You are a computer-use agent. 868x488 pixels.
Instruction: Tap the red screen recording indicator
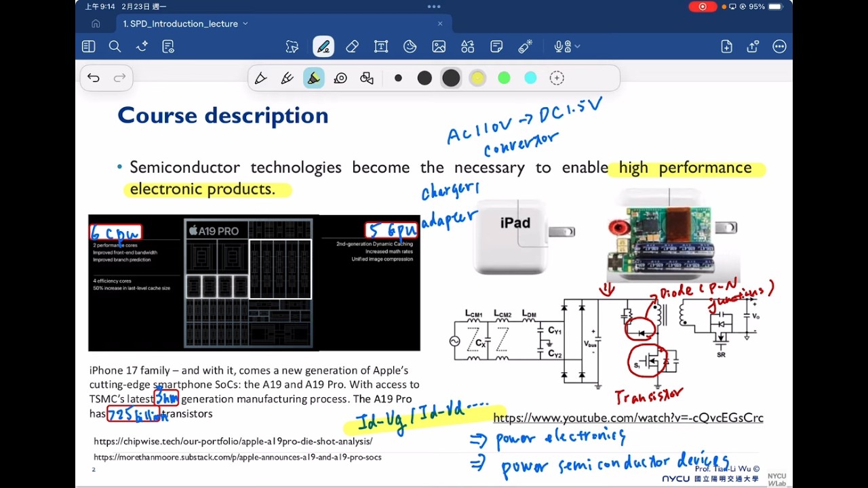[703, 7]
